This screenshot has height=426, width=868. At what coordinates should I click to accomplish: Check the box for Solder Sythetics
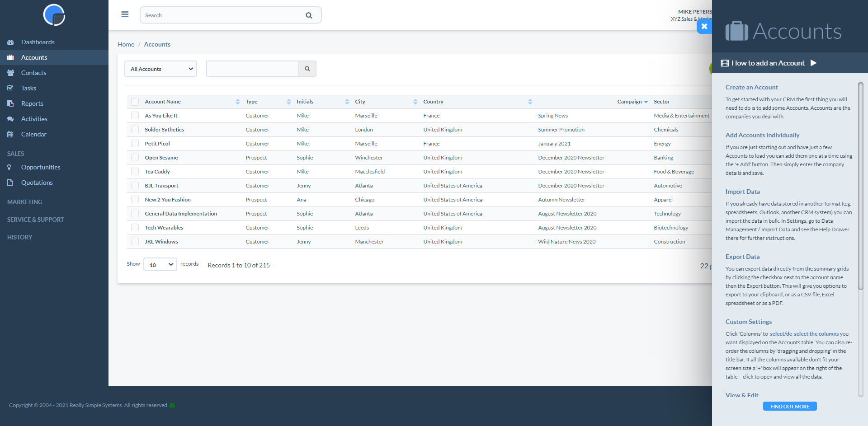pos(135,130)
